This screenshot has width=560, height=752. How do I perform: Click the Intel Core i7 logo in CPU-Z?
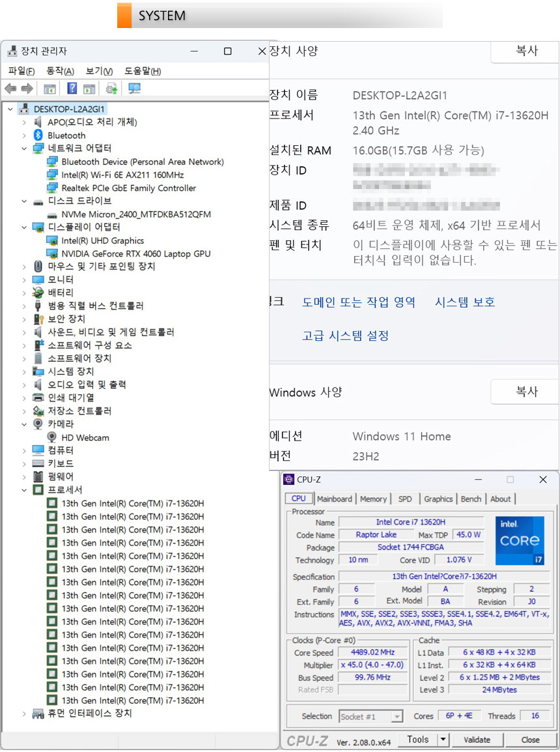[520, 541]
